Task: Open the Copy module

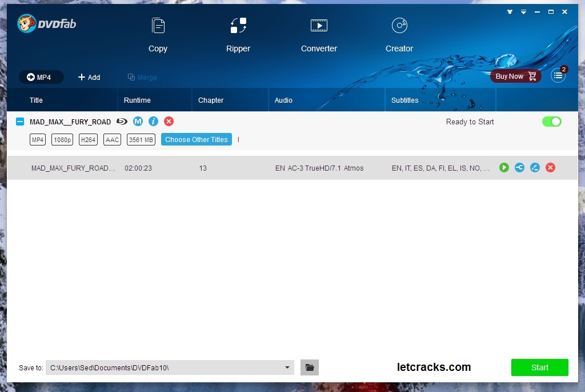Action: coord(158,35)
